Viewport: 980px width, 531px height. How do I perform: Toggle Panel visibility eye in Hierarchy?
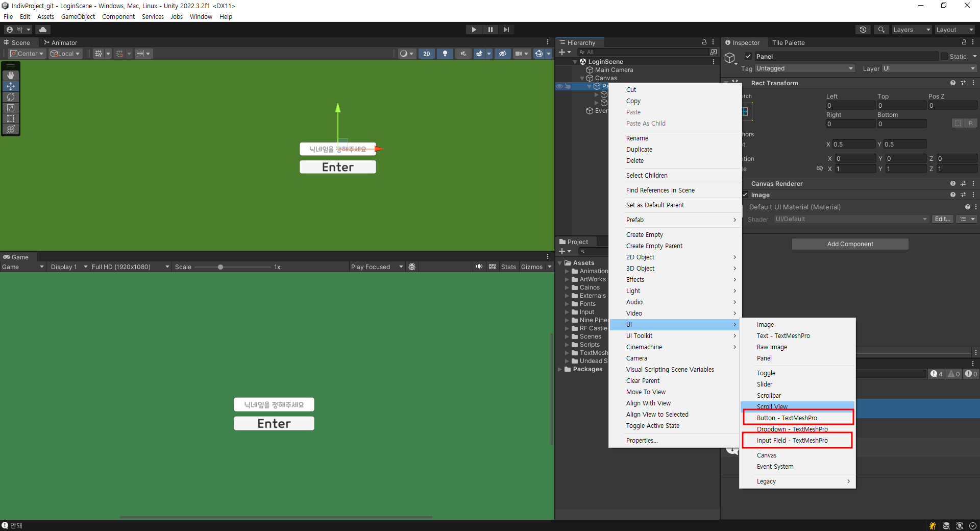[559, 86]
